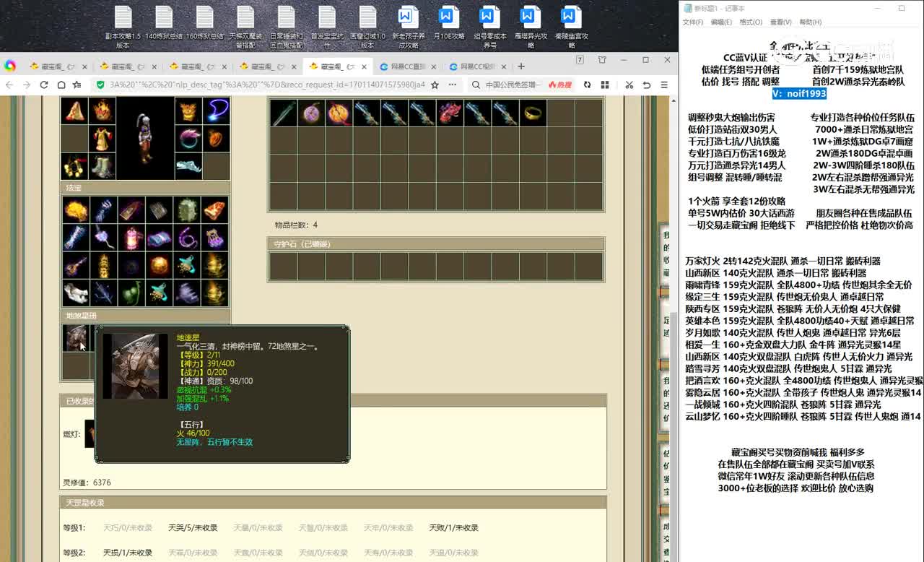Click the 天败/1/未收录 entry
This screenshot has height=562, width=924.
[x=453, y=527]
